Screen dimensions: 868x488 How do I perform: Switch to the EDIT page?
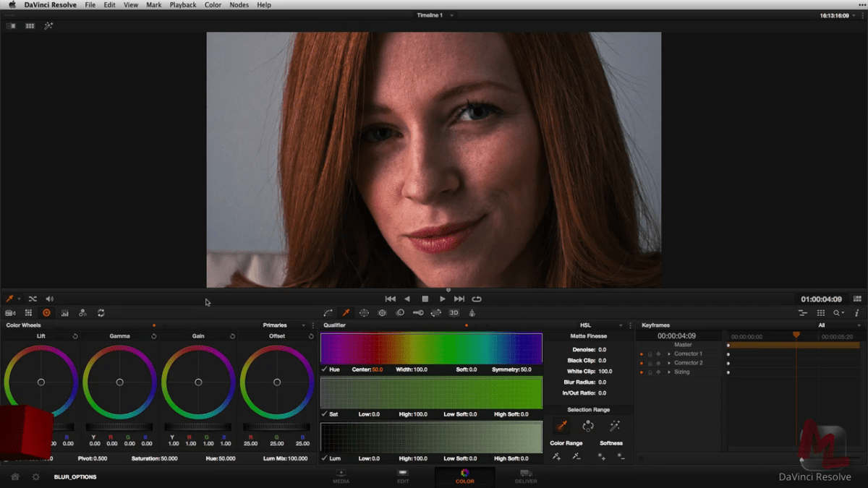(x=403, y=477)
